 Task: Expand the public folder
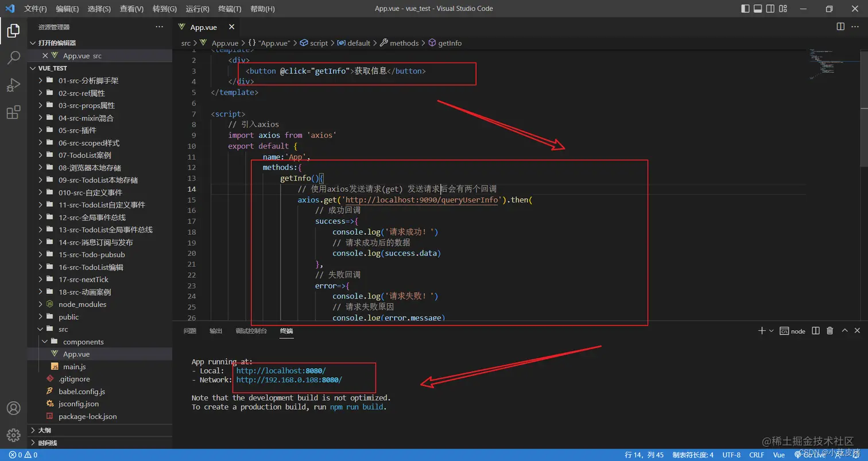pyautogui.click(x=100, y=317)
